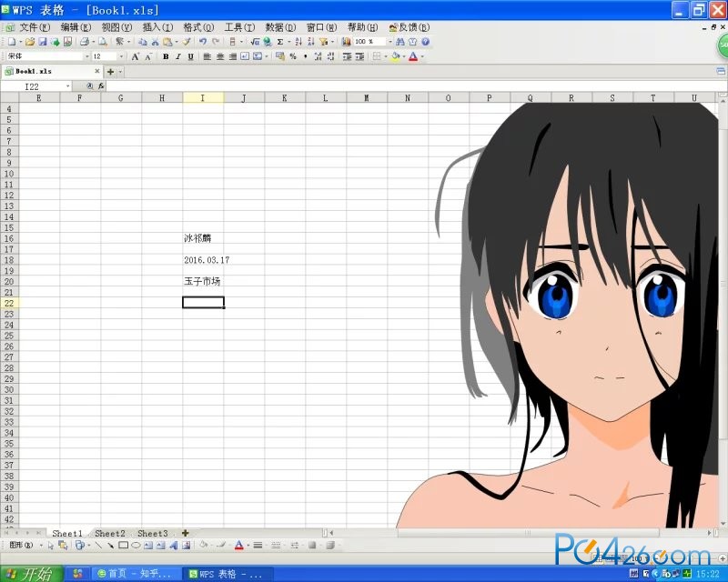Print the current spreadsheet
The height and width of the screenshot is (582, 728).
[84, 42]
